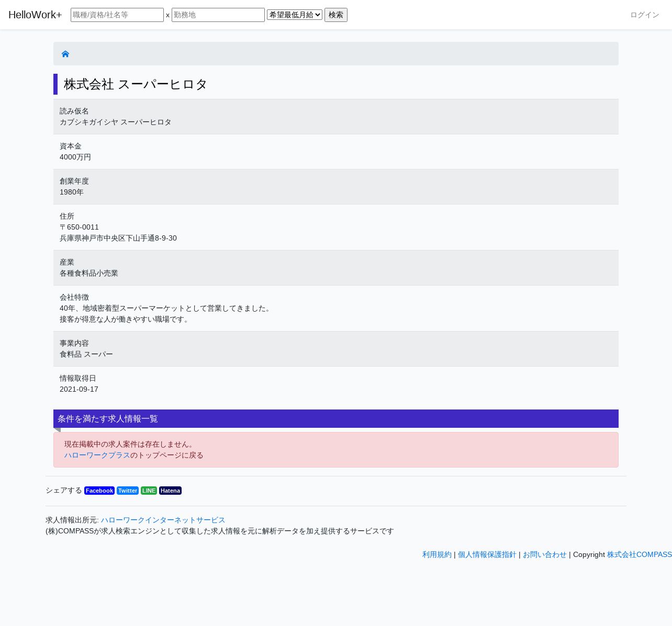Follow the ハローワークプラス top page link
672x626 pixels.
(97, 455)
